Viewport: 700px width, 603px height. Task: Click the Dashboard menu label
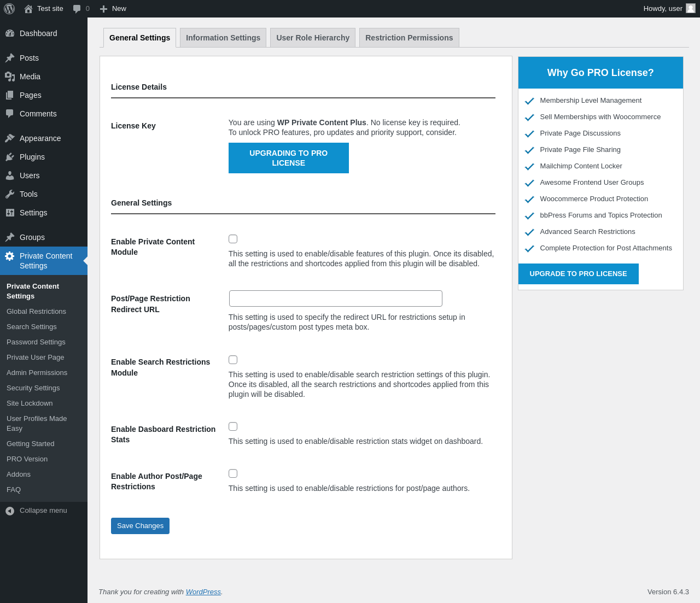coord(38,33)
